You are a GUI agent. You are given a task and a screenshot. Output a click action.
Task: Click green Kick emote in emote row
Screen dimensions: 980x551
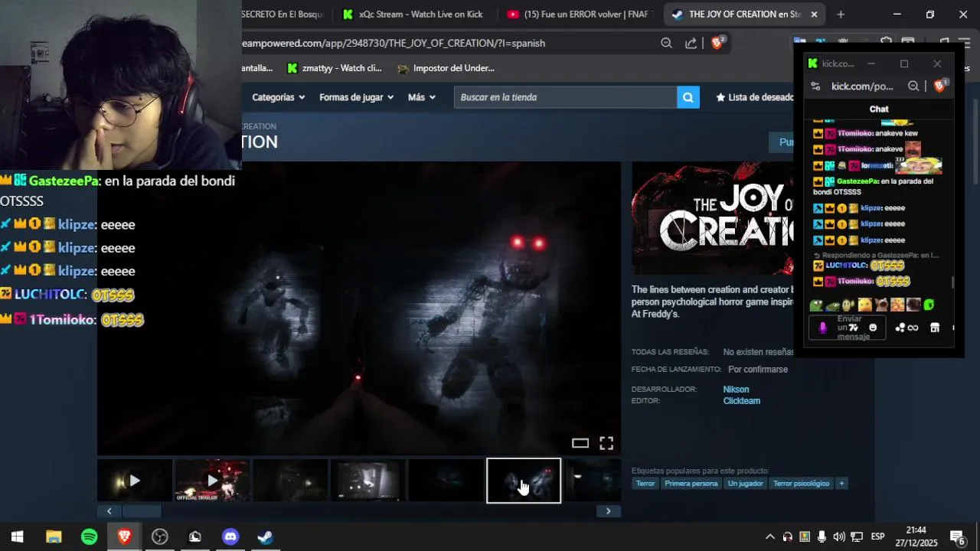click(x=929, y=305)
